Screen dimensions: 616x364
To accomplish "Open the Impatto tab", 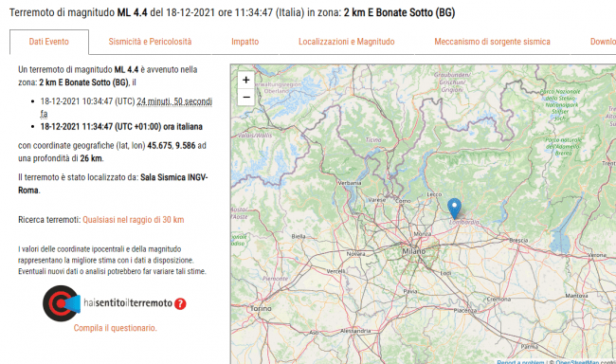I will (245, 42).
